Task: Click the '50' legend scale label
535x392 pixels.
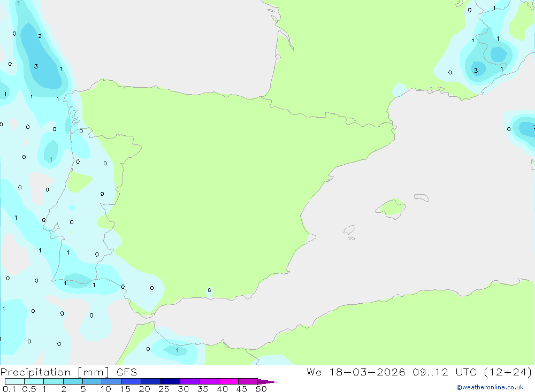Action: pos(261,389)
